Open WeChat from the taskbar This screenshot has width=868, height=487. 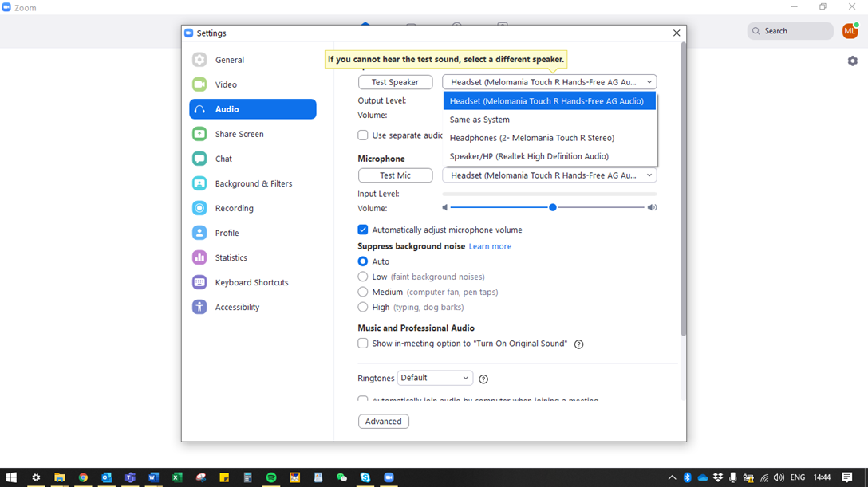341,477
